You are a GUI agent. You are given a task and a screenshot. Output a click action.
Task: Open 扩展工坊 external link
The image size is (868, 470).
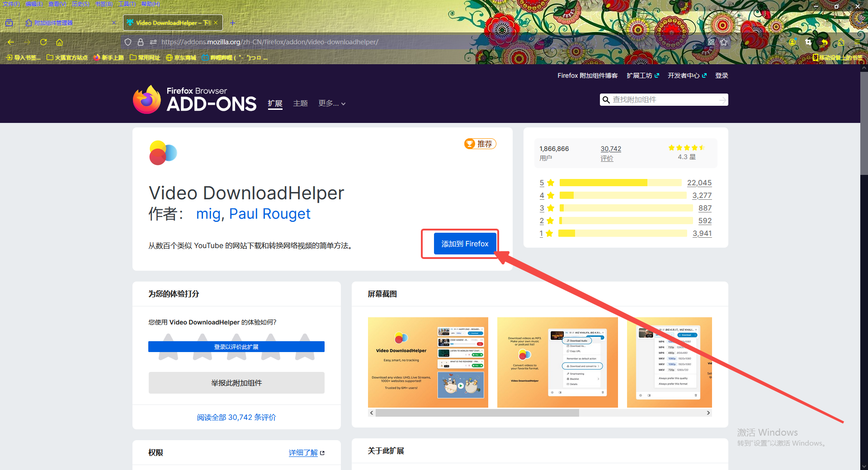(643, 75)
